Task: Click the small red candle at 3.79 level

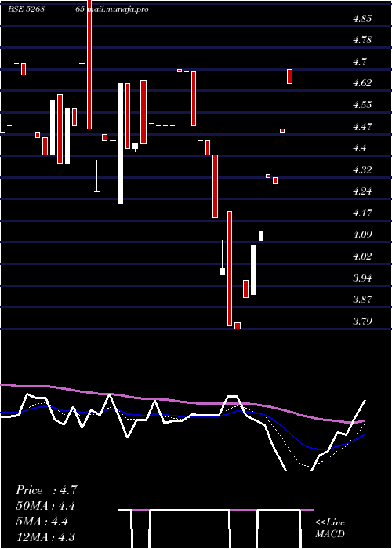Action: point(238,325)
